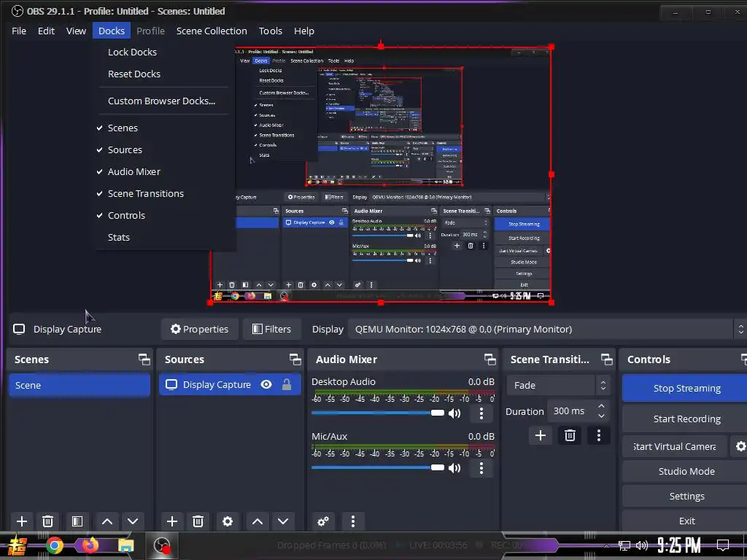Move source up with arrow icon
The image size is (747, 560).
(x=258, y=521)
